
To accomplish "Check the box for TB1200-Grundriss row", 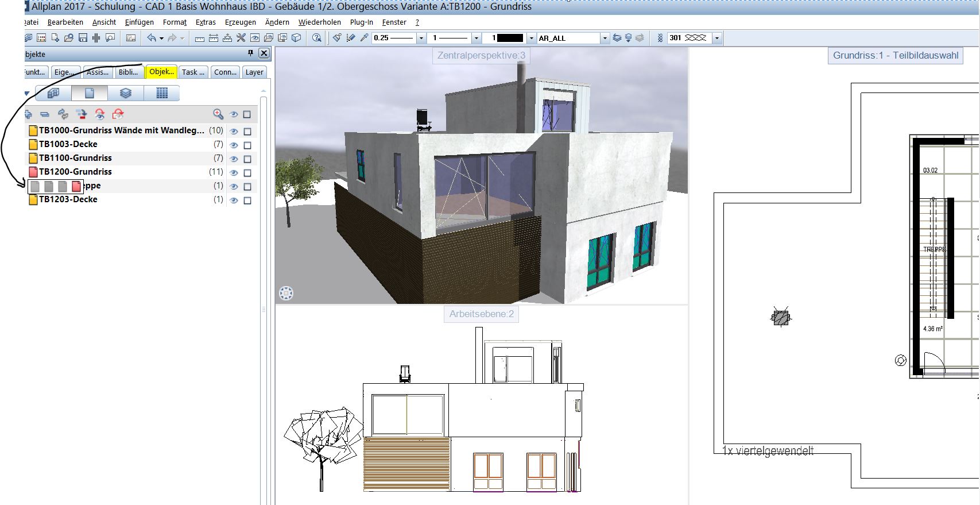I will 247,172.
